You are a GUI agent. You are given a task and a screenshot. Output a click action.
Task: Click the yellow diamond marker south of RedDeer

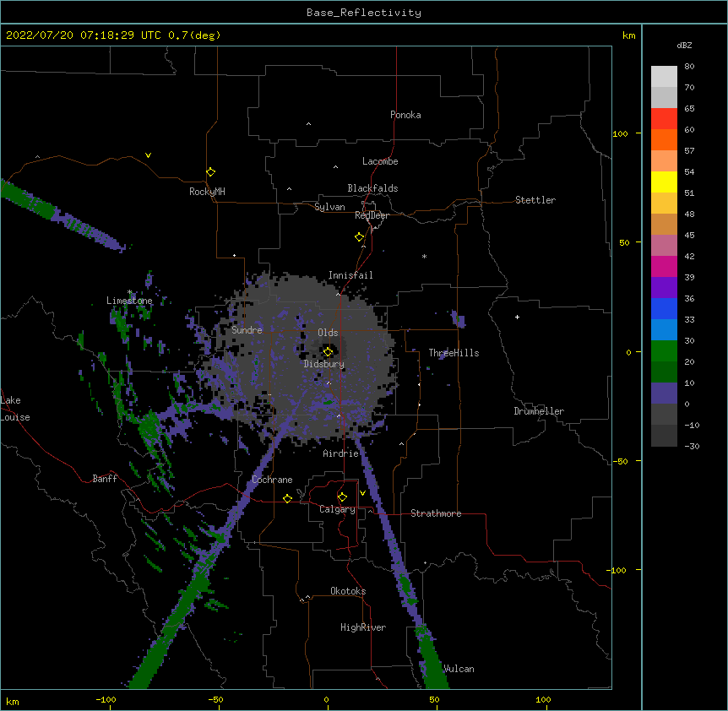pyautogui.click(x=360, y=237)
